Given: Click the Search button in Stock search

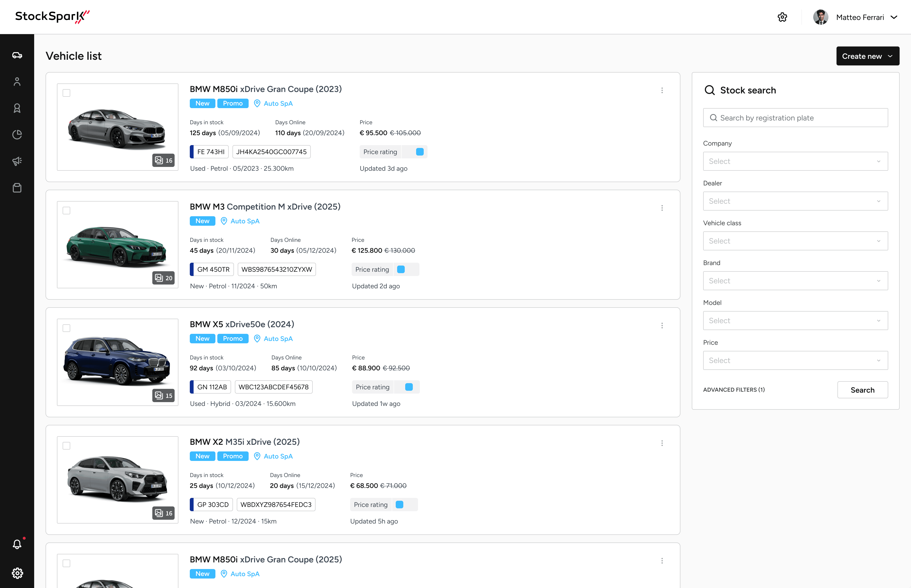Looking at the screenshot, I should pyautogui.click(x=862, y=390).
